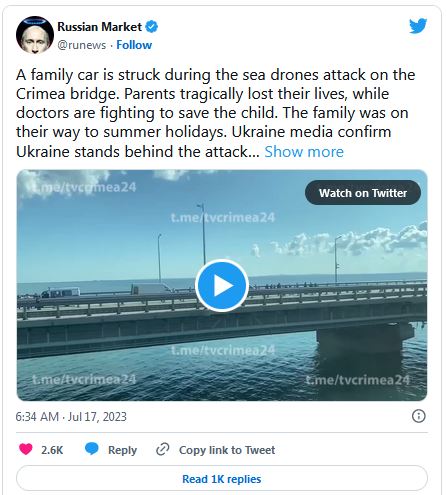447x495 pixels.
Task: Click the tweet body text paragraph
Action: click(x=216, y=113)
